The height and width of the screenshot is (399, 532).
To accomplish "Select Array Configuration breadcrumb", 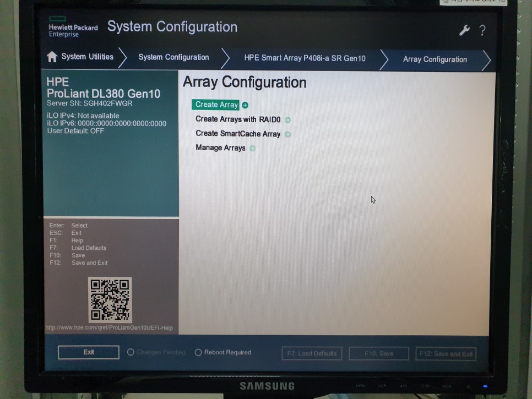I will 435,59.
